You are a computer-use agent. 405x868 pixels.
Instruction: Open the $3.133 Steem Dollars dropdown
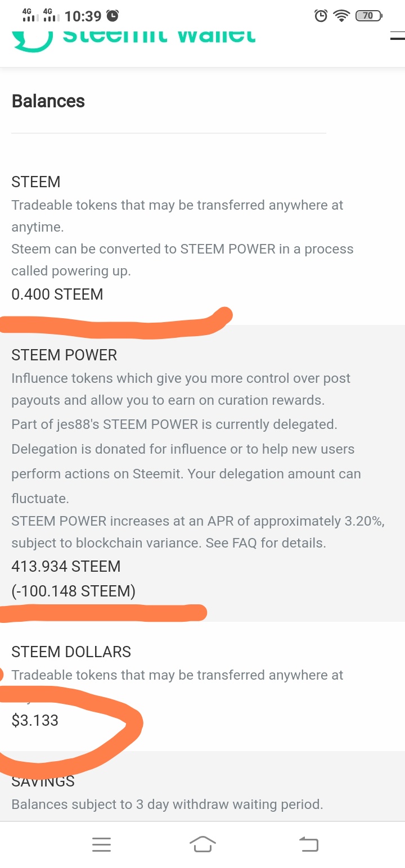coord(35,720)
